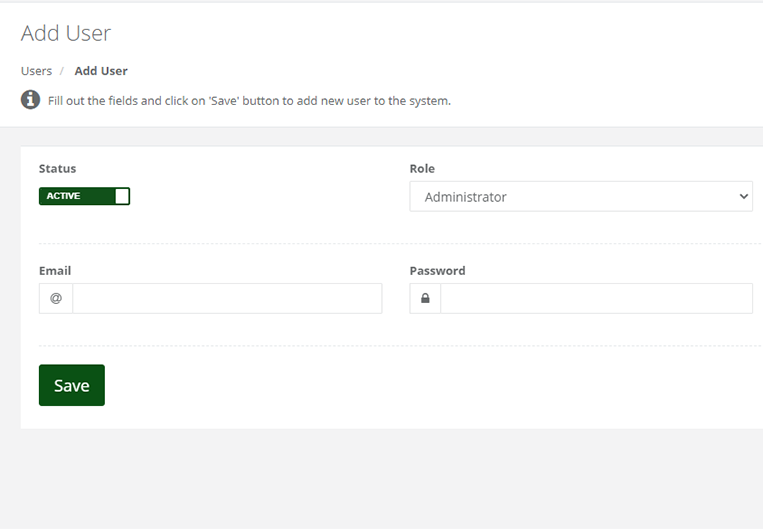Click the chevron arrow on Role selector

(744, 197)
